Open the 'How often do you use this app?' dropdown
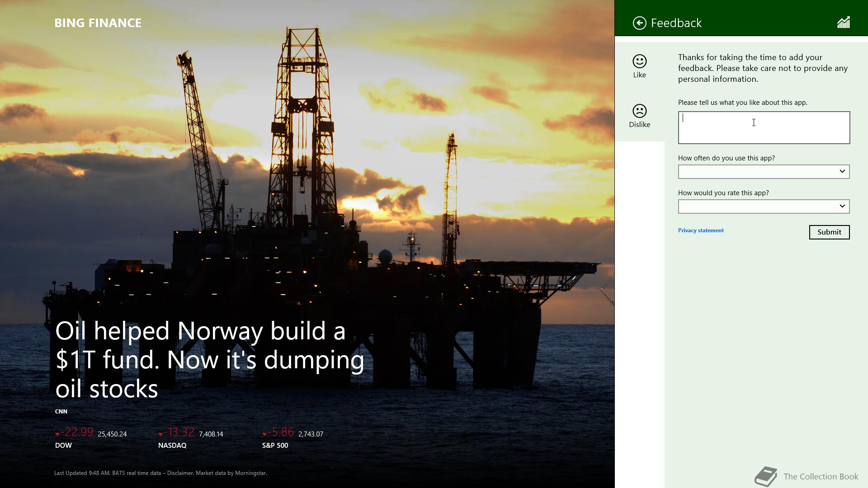868x488 pixels. tap(764, 172)
